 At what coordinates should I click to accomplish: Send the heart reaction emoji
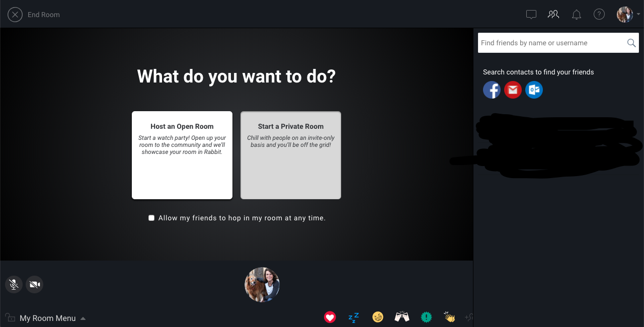click(x=330, y=317)
